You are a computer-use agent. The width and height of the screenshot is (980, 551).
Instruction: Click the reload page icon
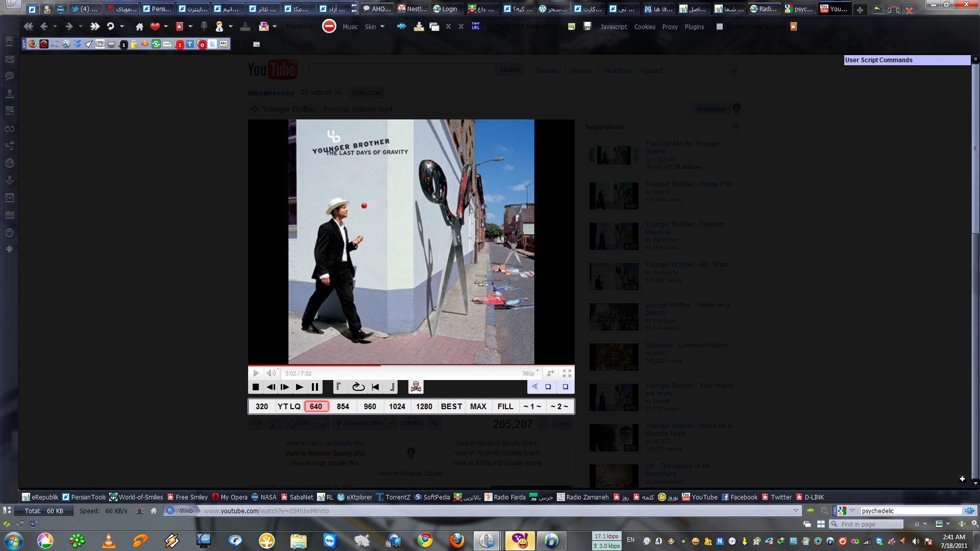pyautogui.click(x=110, y=27)
